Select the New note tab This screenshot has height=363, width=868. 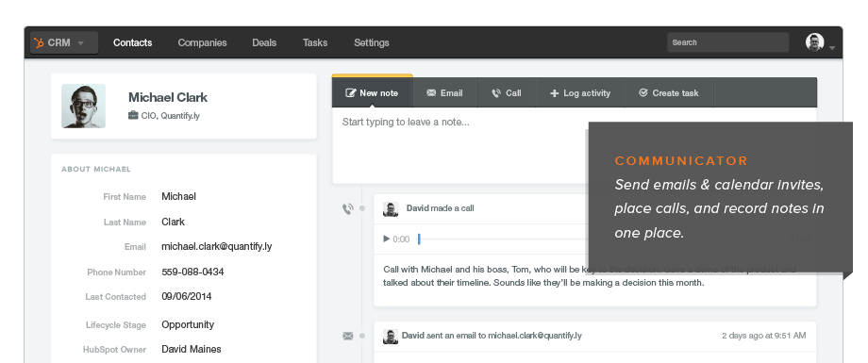(x=372, y=93)
